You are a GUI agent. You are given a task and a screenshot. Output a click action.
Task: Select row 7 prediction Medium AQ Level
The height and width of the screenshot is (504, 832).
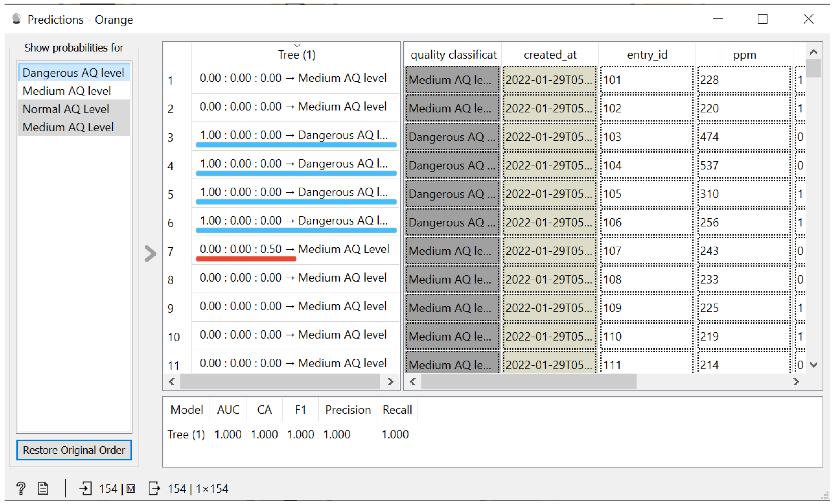(x=294, y=249)
